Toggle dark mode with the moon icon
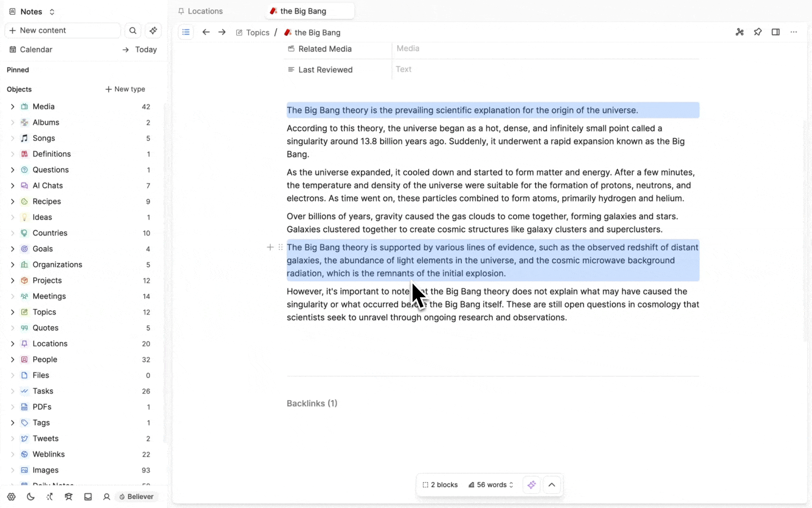The image size is (812, 508). click(x=31, y=497)
